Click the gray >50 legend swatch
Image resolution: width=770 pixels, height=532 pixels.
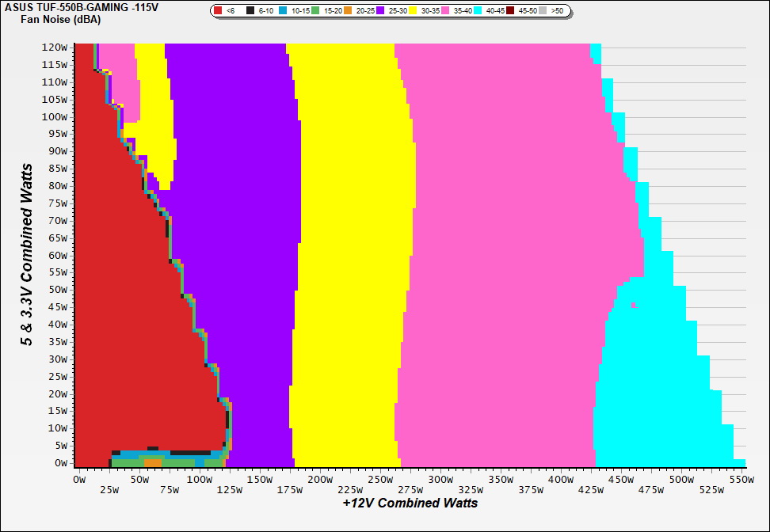(x=543, y=11)
